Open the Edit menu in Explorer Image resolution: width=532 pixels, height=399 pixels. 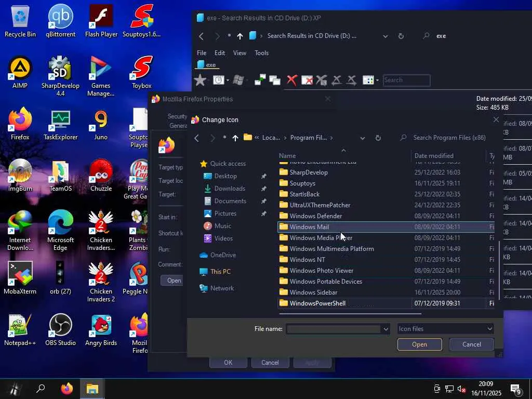pyautogui.click(x=220, y=53)
